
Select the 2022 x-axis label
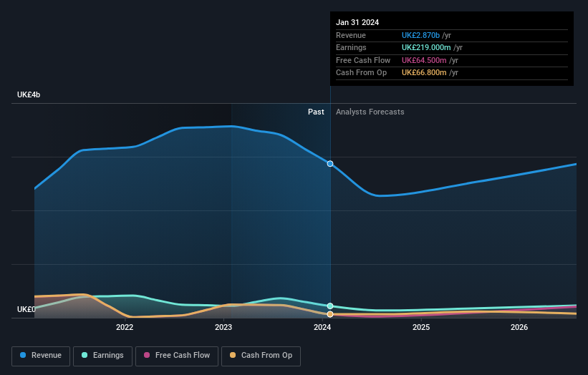[125, 328]
